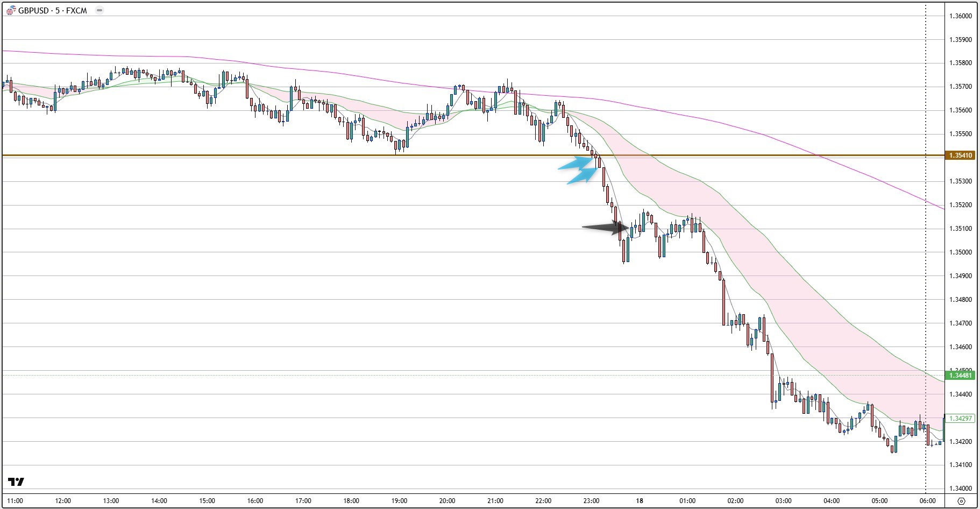Viewport: 980px width, 509px height.
Task: Click the 16:00 time axis label
Action: (255, 501)
